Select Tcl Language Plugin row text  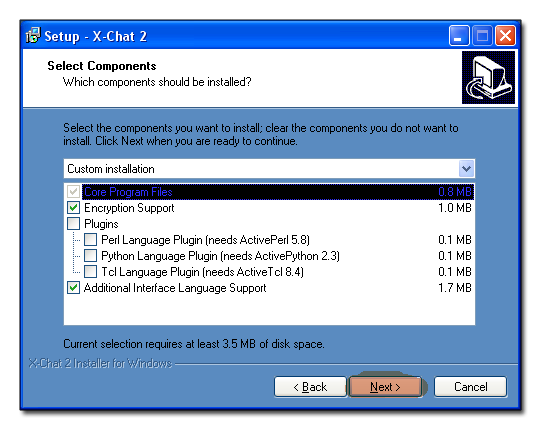(202, 272)
